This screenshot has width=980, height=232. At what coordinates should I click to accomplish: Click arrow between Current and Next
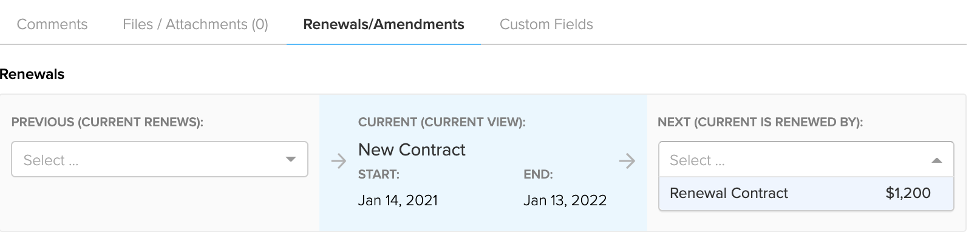[627, 161]
